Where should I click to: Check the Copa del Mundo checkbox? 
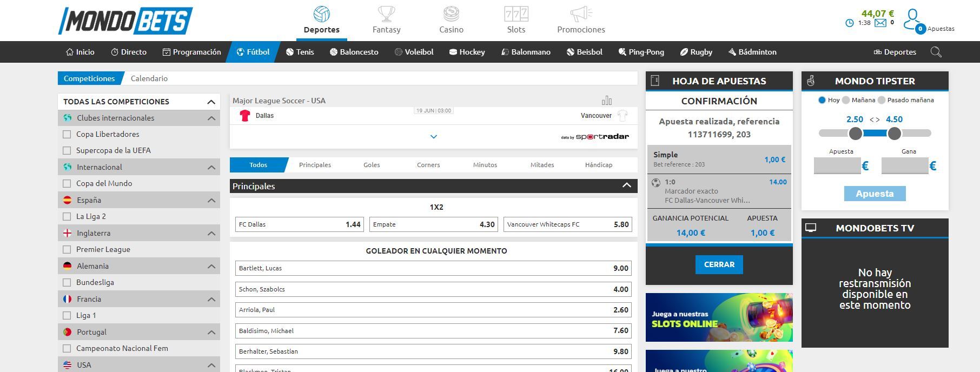pos(67,183)
